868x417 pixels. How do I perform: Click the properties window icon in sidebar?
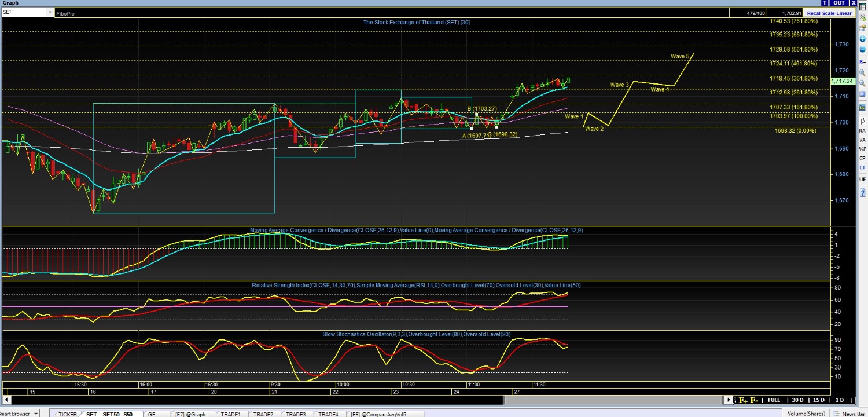(862, 28)
